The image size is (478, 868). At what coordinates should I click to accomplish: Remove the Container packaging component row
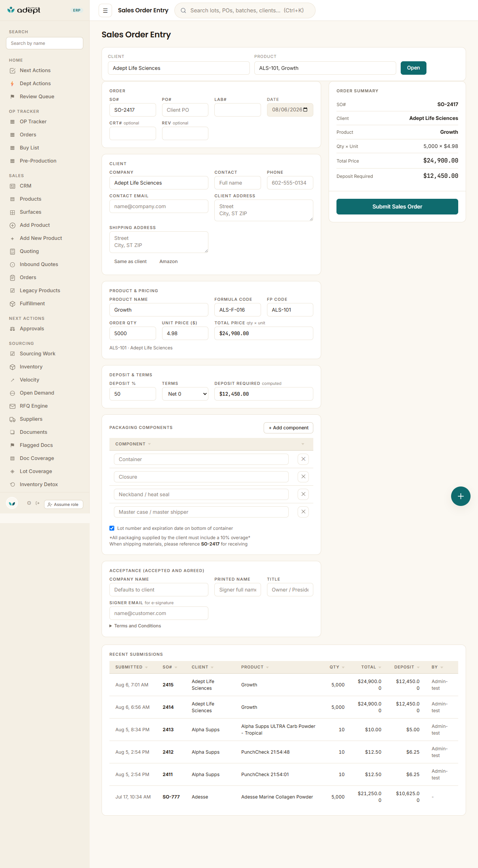pos(303,459)
